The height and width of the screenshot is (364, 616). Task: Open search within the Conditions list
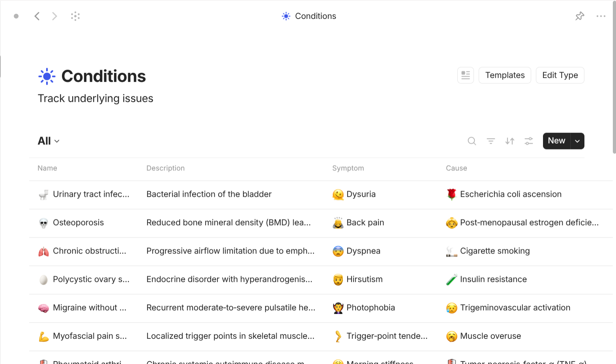click(x=472, y=141)
